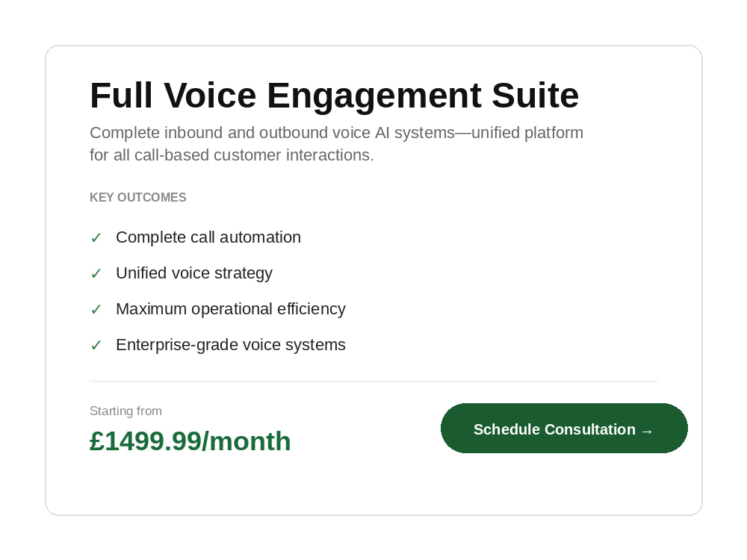
Task: Click the description line about inbound and outbound voice AI
Action: [x=336, y=132]
